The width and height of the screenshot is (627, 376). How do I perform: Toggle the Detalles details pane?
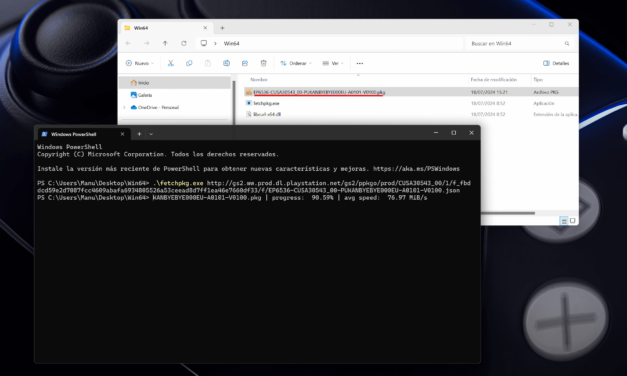[556, 63]
